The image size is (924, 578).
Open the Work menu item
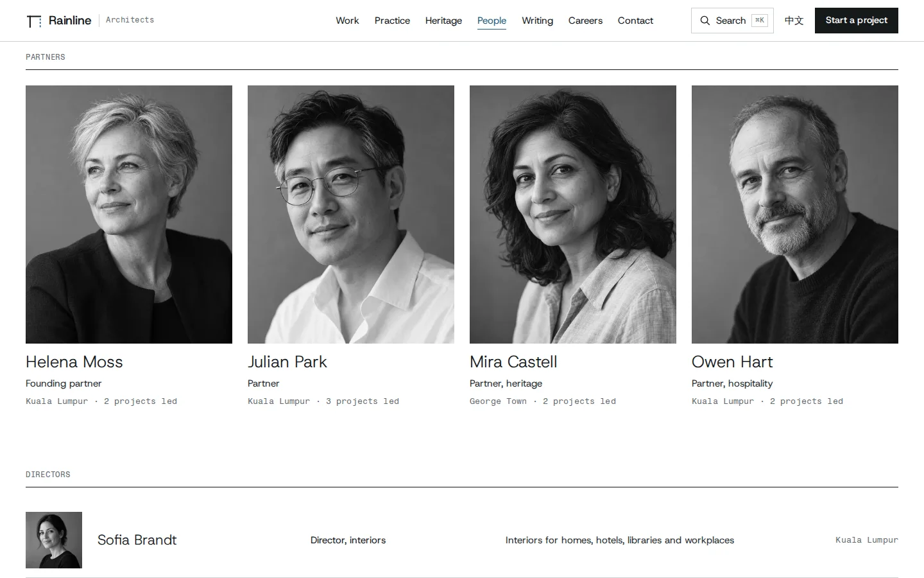click(x=347, y=21)
